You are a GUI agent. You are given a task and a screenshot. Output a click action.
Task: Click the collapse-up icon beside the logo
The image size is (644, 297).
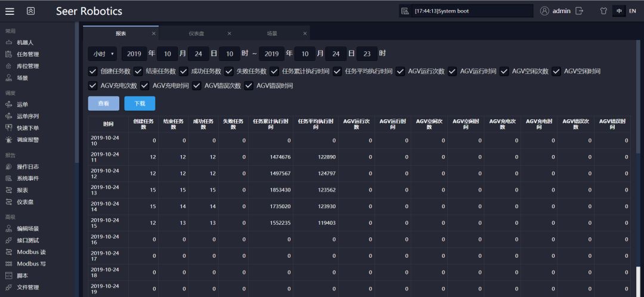[x=31, y=11]
